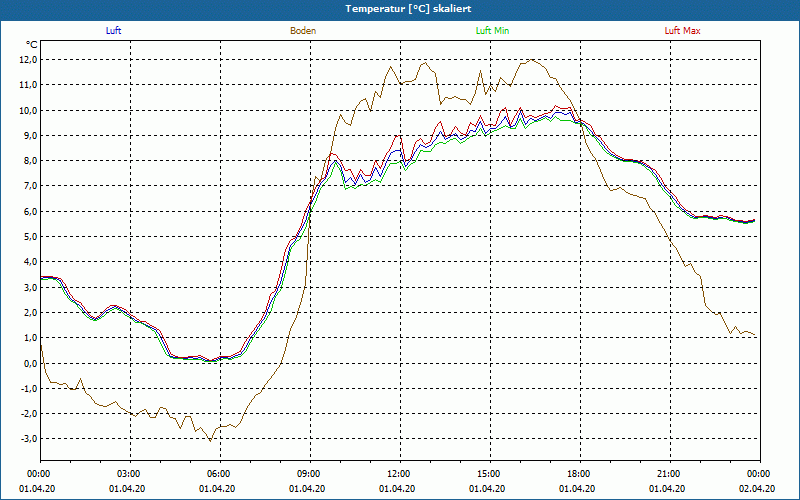Image resolution: width=800 pixels, height=500 pixels.
Task: Click the '12,0' y-axis value
Action: [29, 60]
